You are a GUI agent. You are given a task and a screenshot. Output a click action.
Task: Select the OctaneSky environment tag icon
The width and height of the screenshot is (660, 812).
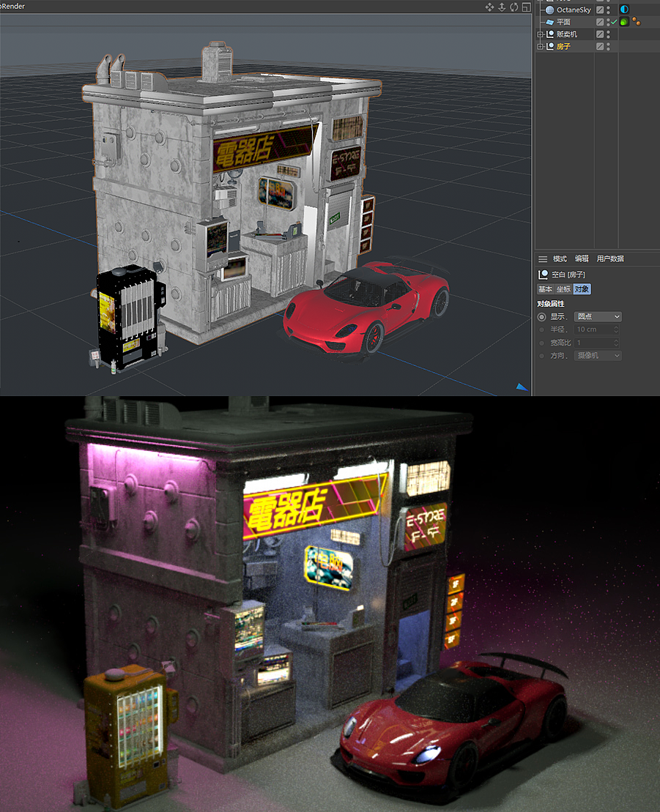tap(624, 10)
